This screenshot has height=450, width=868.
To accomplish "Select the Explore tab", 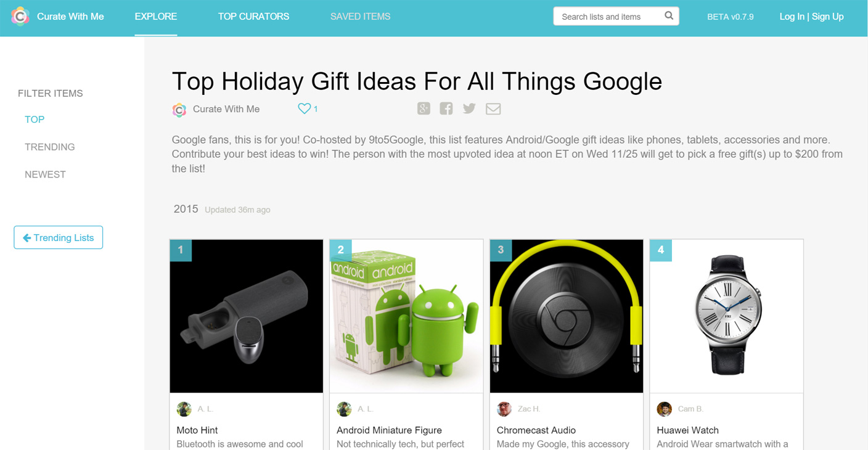I will [x=156, y=17].
